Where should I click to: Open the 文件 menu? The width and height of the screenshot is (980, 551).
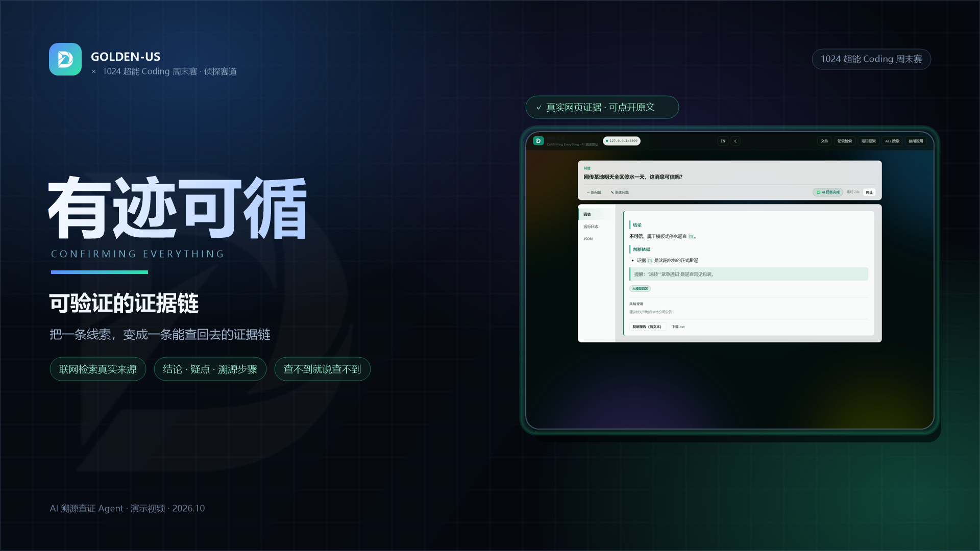824,141
